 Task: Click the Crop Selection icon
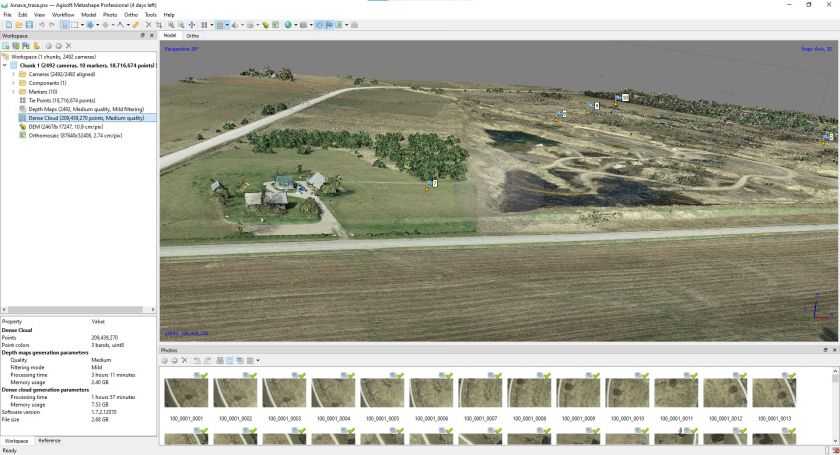click(159, 24)
